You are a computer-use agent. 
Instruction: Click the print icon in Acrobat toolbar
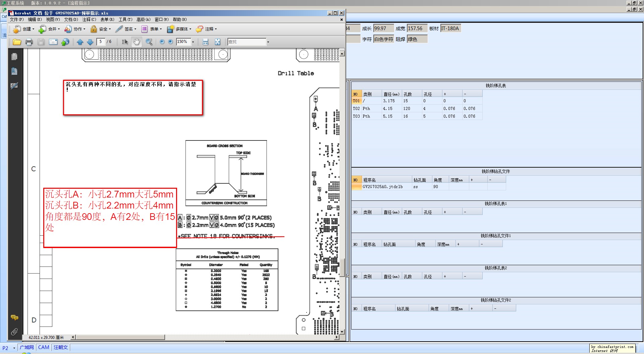tap(29, 42)
